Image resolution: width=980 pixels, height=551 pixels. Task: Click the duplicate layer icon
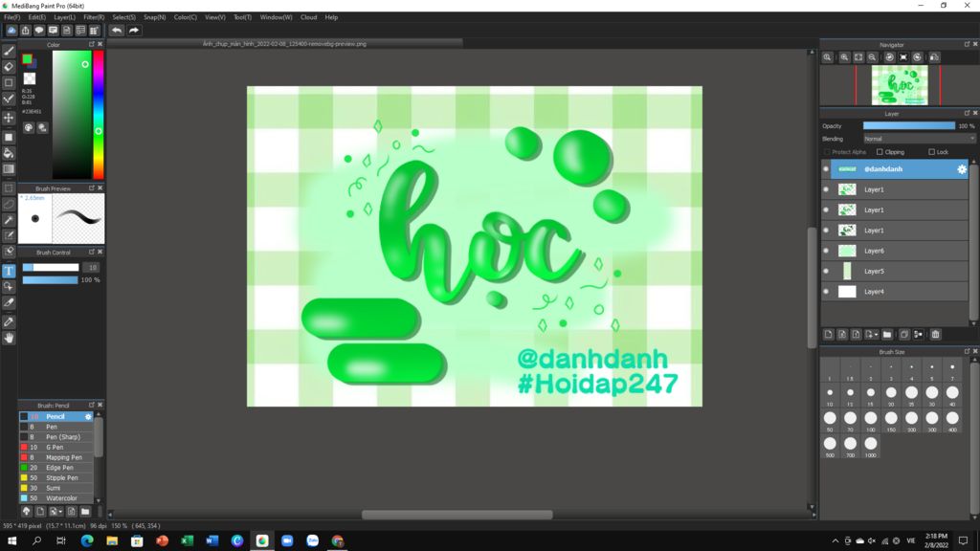[x=903, y=334]
